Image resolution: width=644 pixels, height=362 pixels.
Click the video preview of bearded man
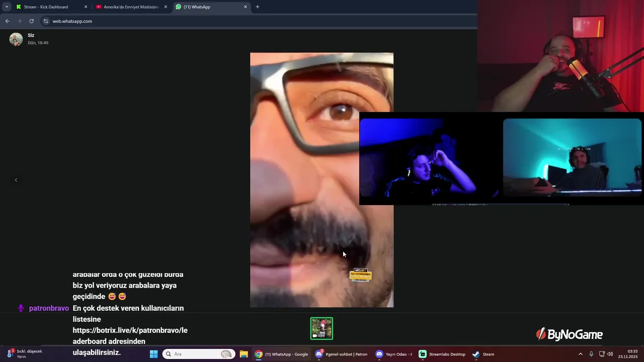[x=321, y=180]
